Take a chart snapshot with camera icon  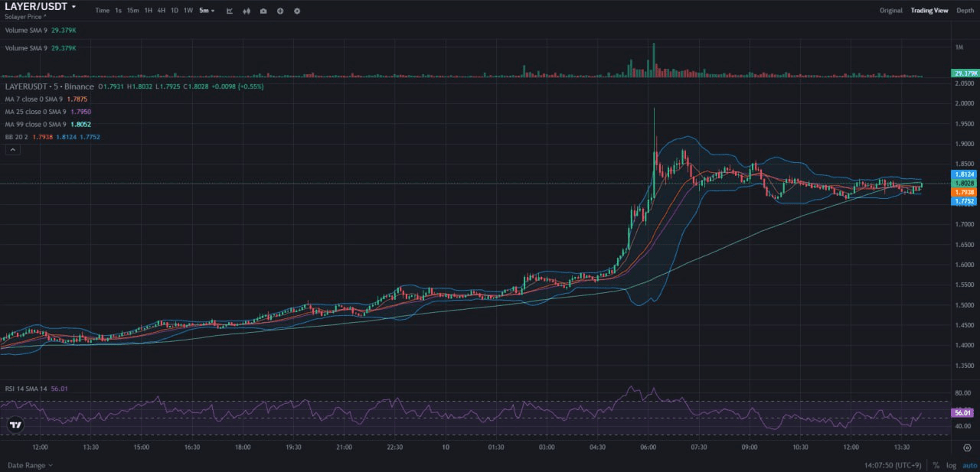[263, 11]
